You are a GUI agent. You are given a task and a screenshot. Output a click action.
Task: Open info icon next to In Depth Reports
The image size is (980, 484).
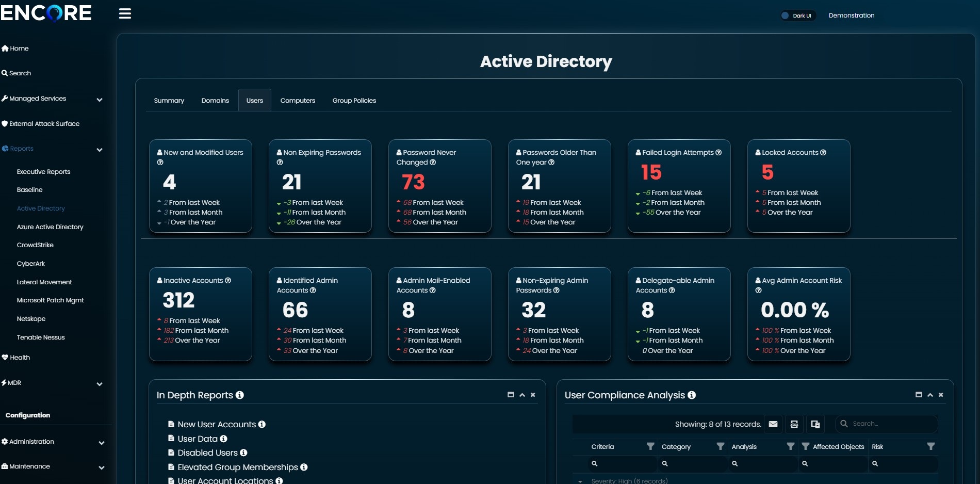pos(240,395)
